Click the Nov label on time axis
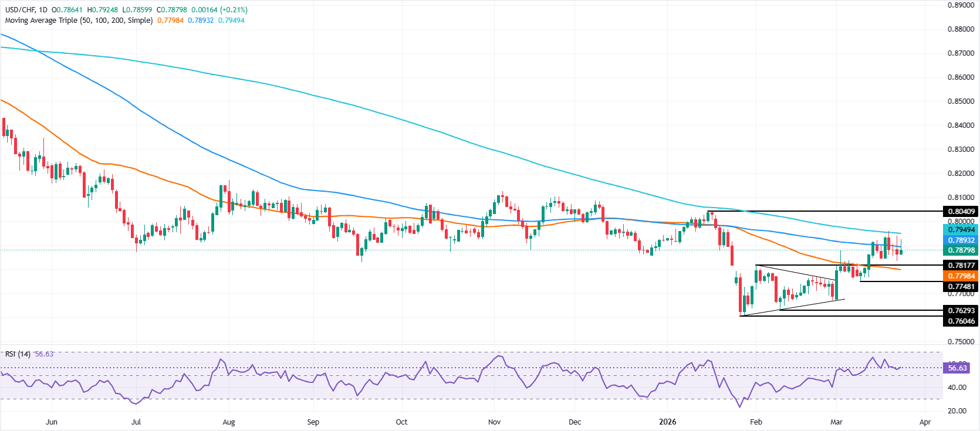The image size is (980, 431). click(494, 422)
